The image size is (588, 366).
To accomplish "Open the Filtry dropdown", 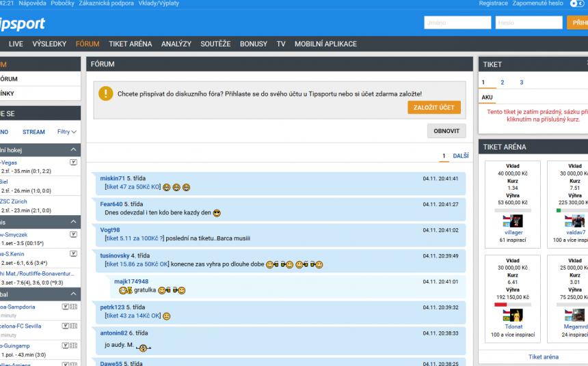I will coord(67,132).
